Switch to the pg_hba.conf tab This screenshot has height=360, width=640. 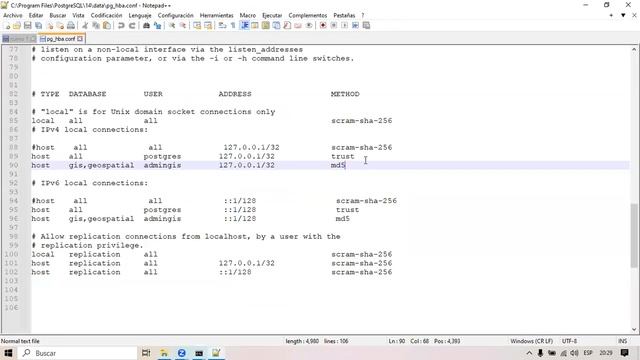60,39
